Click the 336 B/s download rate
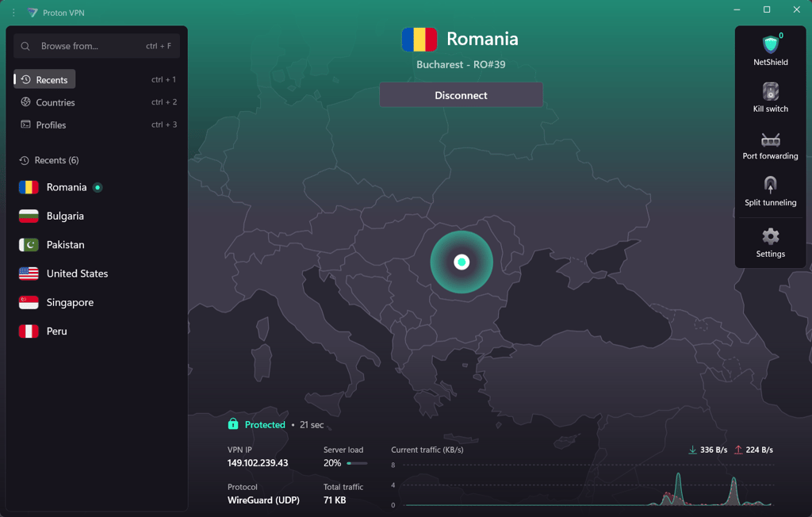812x517 pixels. pyautogui.click(x=714, y=450)
